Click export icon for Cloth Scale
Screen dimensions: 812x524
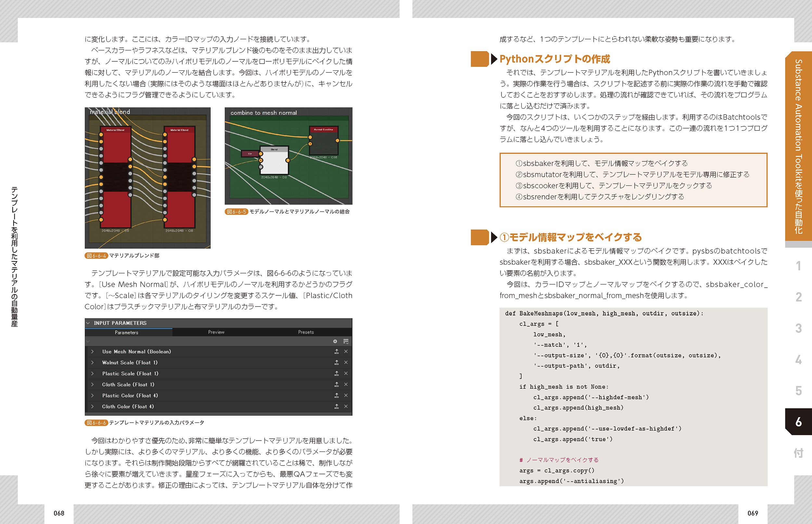point(336,384)
